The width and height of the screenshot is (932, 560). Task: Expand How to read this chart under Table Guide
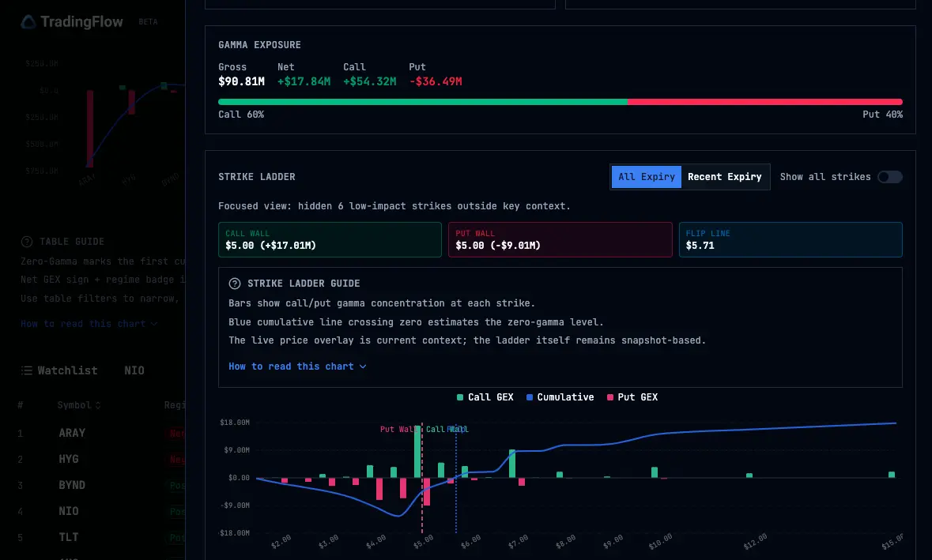(89, 324)
